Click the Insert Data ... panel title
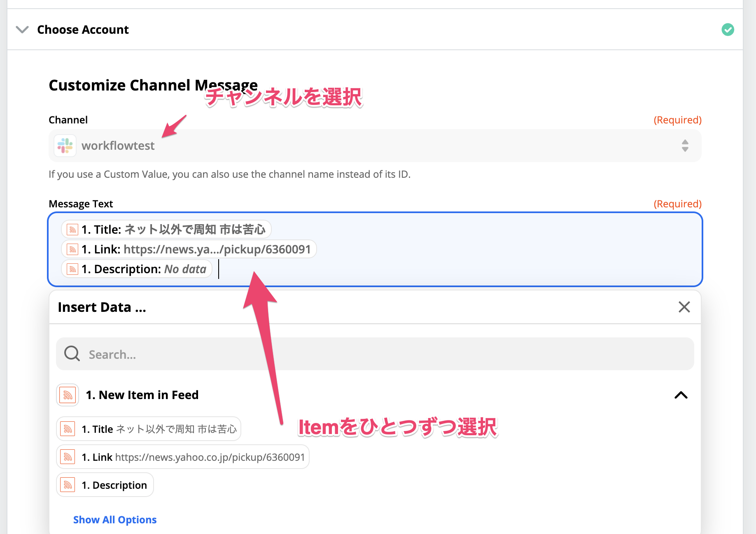Screen dimensions: 756x534 [x=102, y=307]
